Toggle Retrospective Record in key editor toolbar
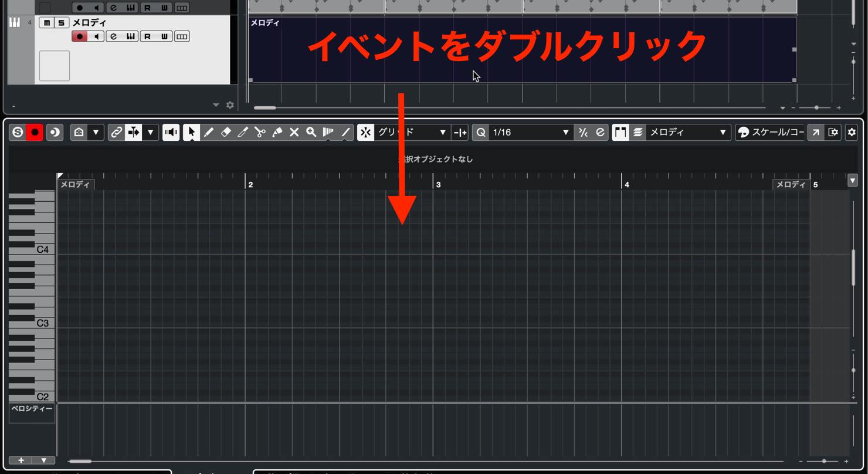868x474 pixels. pyautogui.click(x=55, y=133)
